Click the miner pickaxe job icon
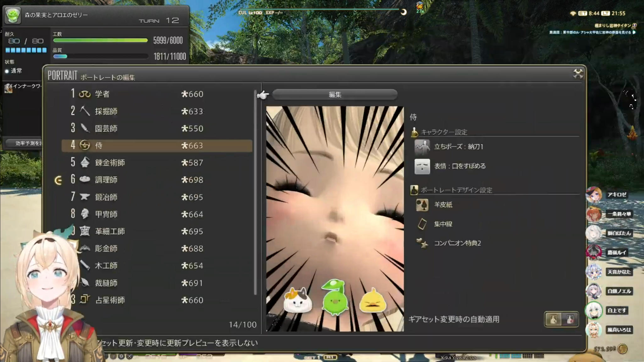Viewport: 644px width, 362px height. (85, 111)
